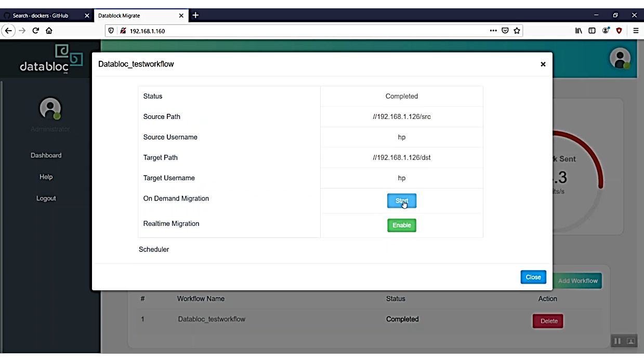This screenshot has width=644, height=362.
Task: Click the red shield extension icon
Action: [619, 31]
